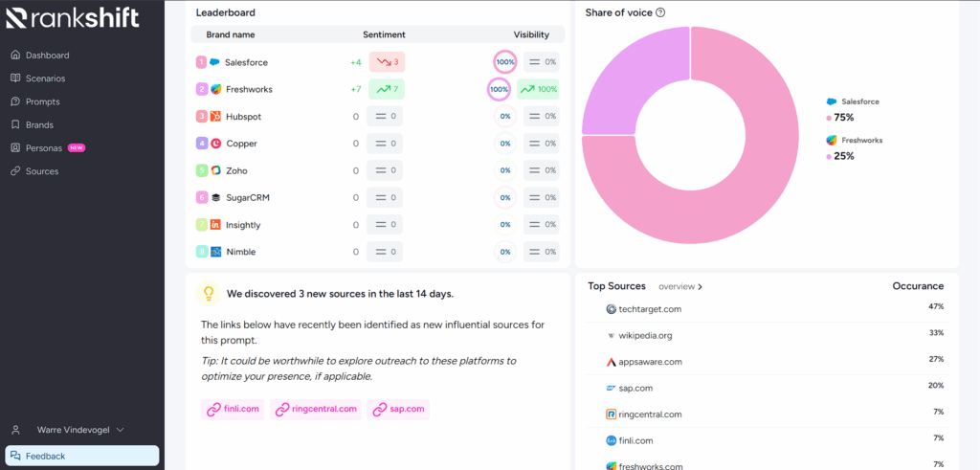Click the Freshworks 25% legend entry
Screen dimensions: 980x470
(854, 148)
